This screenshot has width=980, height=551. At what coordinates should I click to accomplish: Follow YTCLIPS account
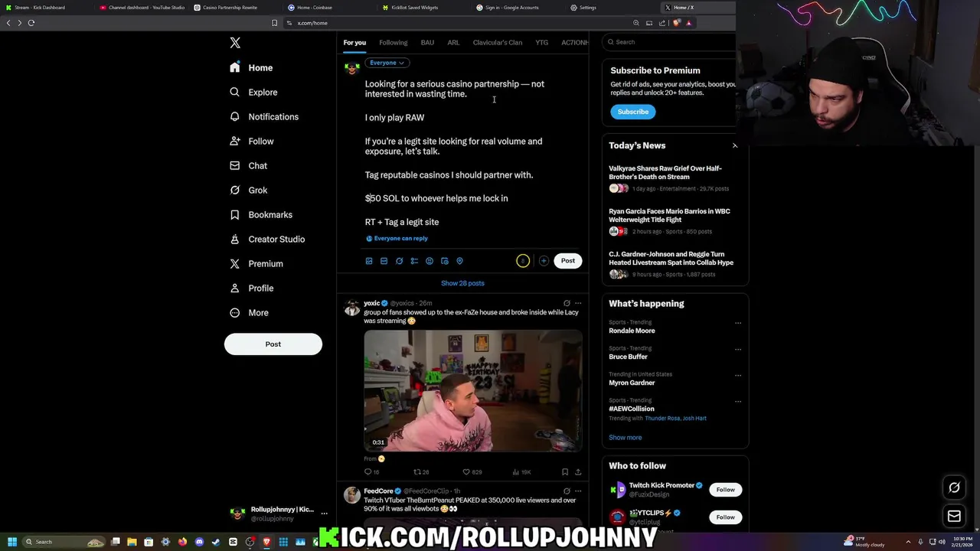click(x=725, y=517)
